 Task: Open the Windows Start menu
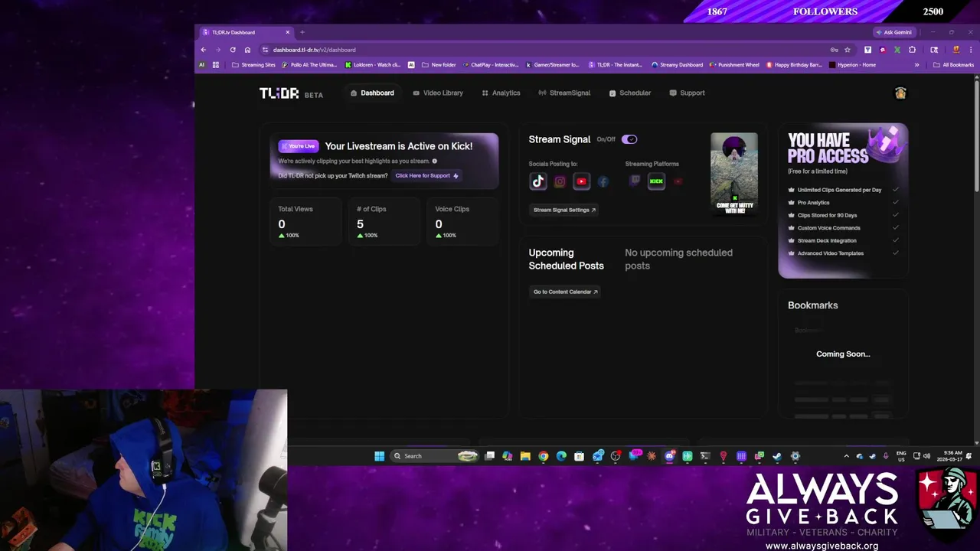[379, 456]
